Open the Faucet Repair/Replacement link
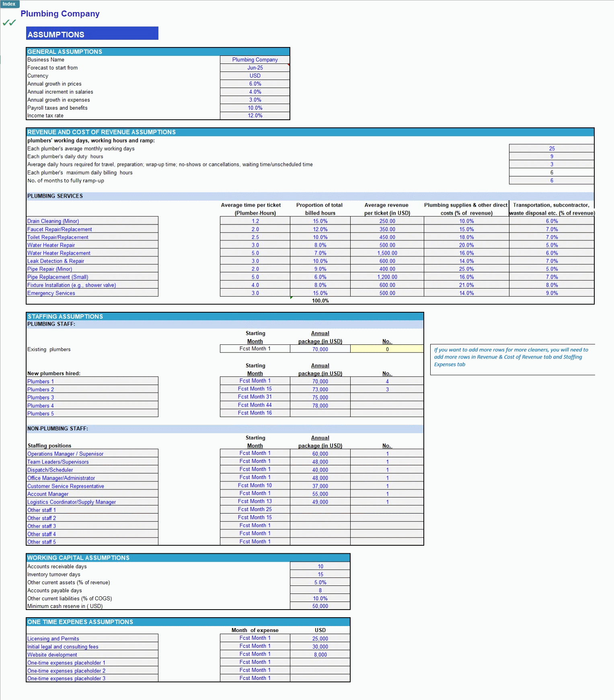The height and width of the screenshot is (700, 614). pyautogui.click(x=92, y=229)
